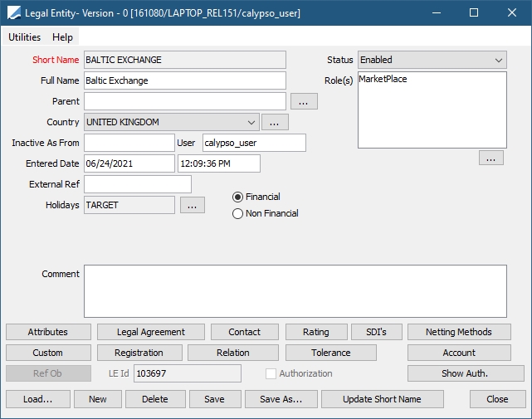Browse for Parent with ellipsis button
This screenshot has height=419, width=532.
(x=304, y=101)
